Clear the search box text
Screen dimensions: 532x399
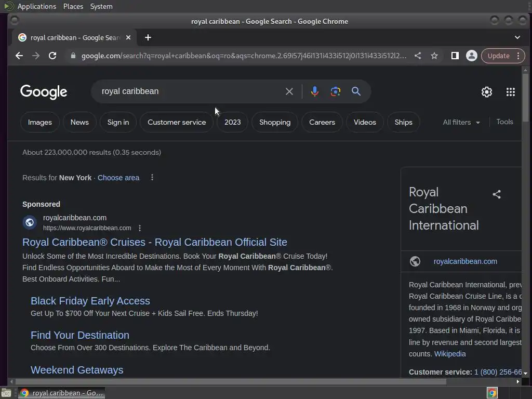coord(289,91)
